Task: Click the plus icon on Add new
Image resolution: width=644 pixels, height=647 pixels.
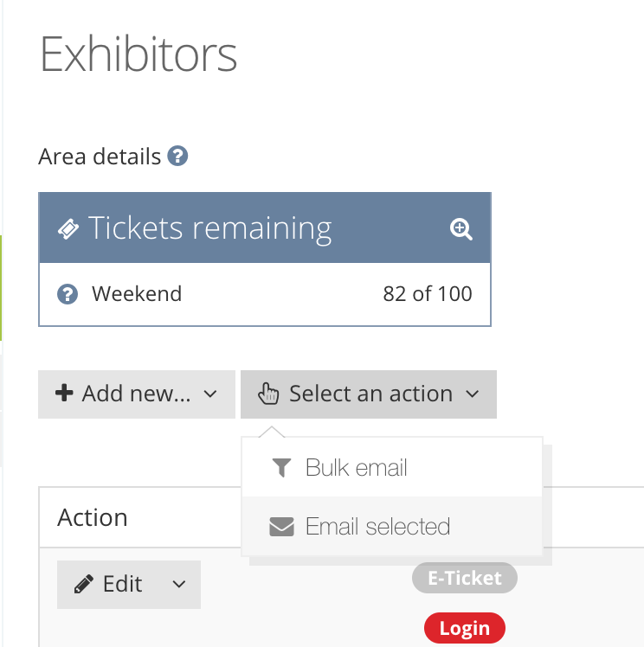Action: click(x=64, y=393)
